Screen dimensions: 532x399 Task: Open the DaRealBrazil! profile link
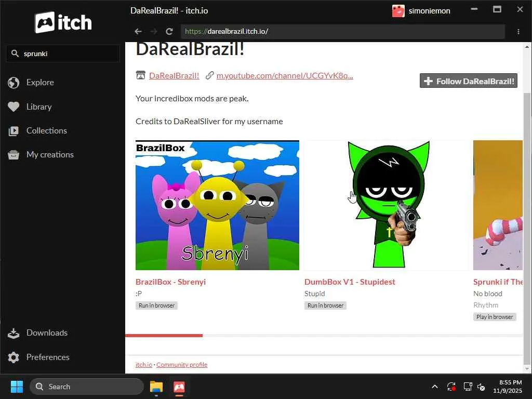point(174,76)
